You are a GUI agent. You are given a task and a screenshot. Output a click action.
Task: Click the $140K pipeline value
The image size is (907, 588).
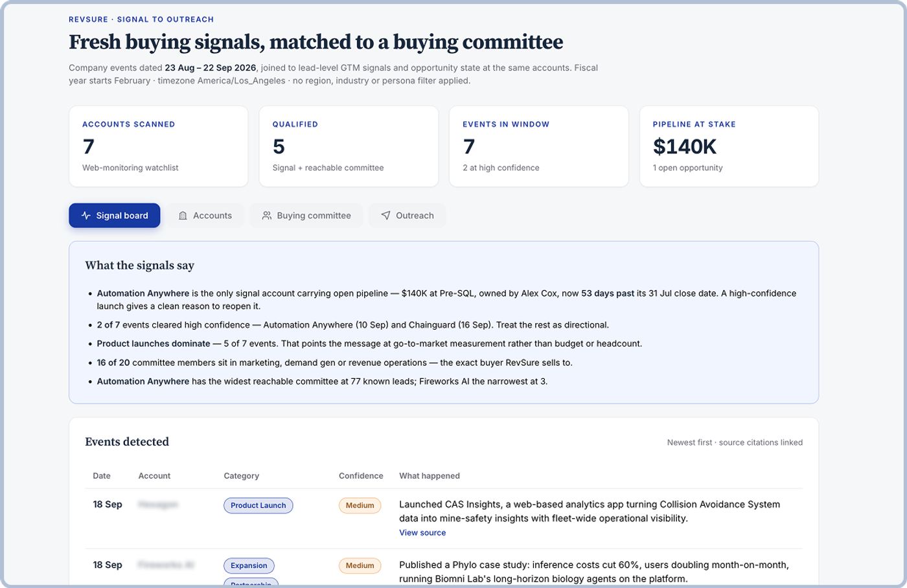tap(685, 147)
